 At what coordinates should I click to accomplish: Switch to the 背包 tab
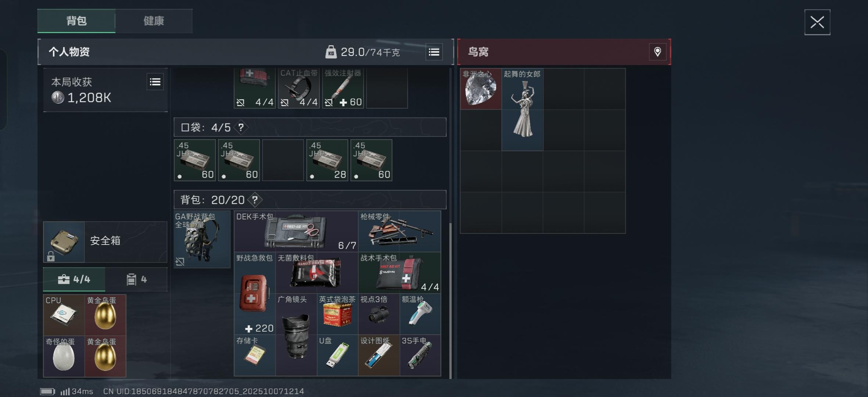click(76, 21)
